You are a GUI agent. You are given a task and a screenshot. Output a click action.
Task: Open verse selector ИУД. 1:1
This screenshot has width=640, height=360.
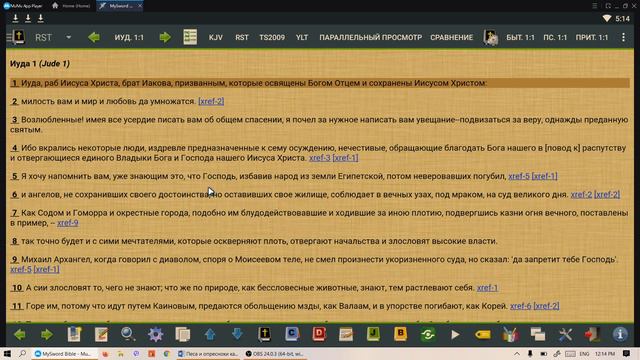coord(129,37)
